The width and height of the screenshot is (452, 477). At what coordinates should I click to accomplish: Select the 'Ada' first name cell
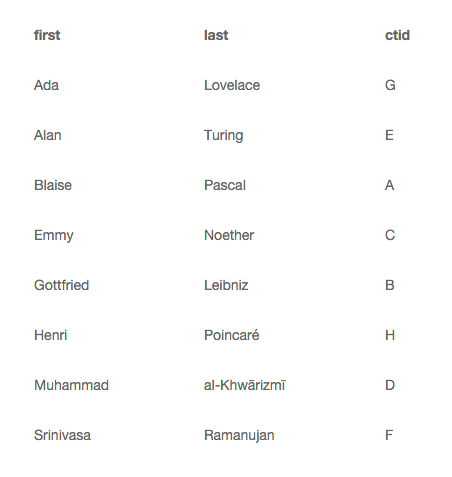coord(46,85)
